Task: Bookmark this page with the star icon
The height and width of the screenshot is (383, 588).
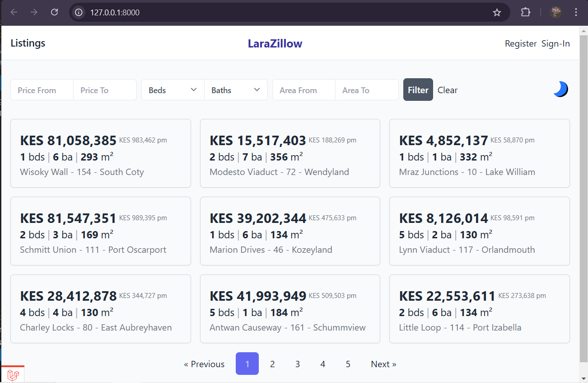Action: [x=497, y=12]
